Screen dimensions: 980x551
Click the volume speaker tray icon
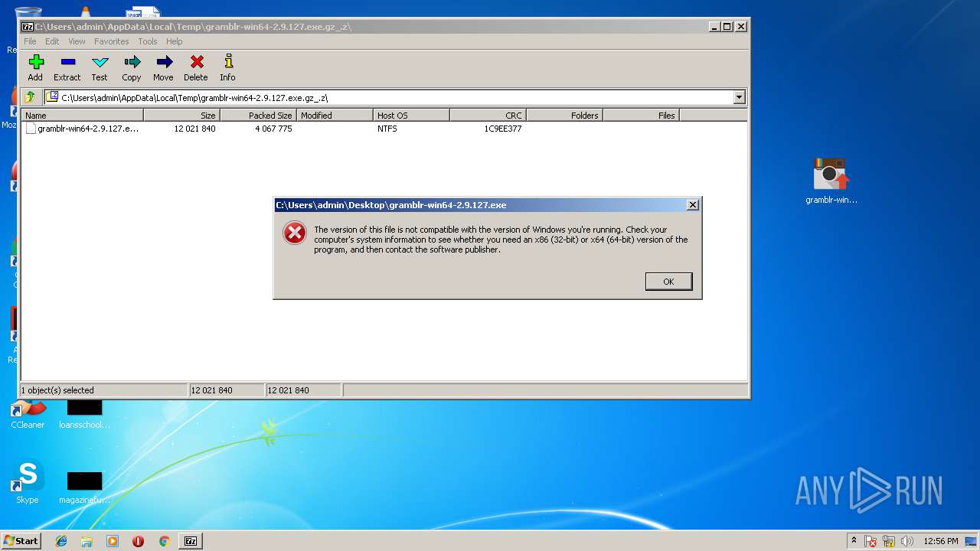pyautogui.click(x=907, y=541)
